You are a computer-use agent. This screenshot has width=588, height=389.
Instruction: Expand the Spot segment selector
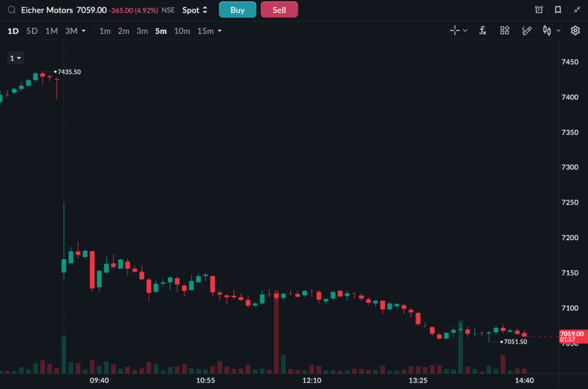click(x=195, y=10)
